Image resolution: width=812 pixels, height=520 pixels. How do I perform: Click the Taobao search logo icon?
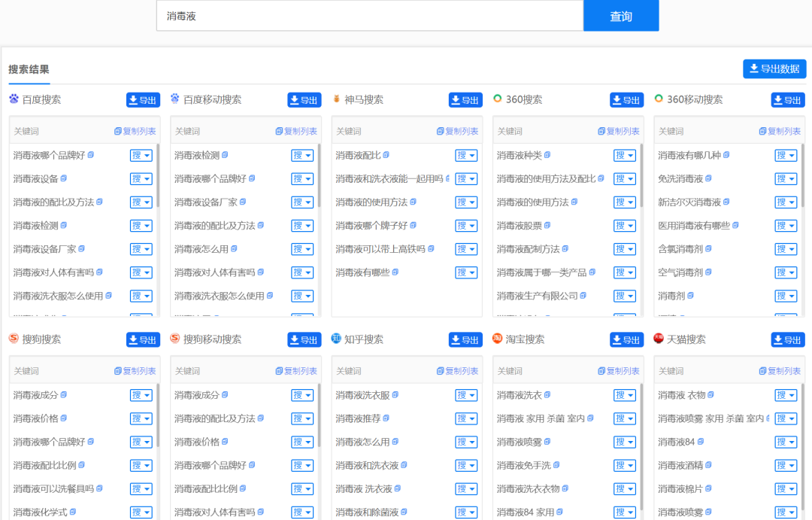497,339
